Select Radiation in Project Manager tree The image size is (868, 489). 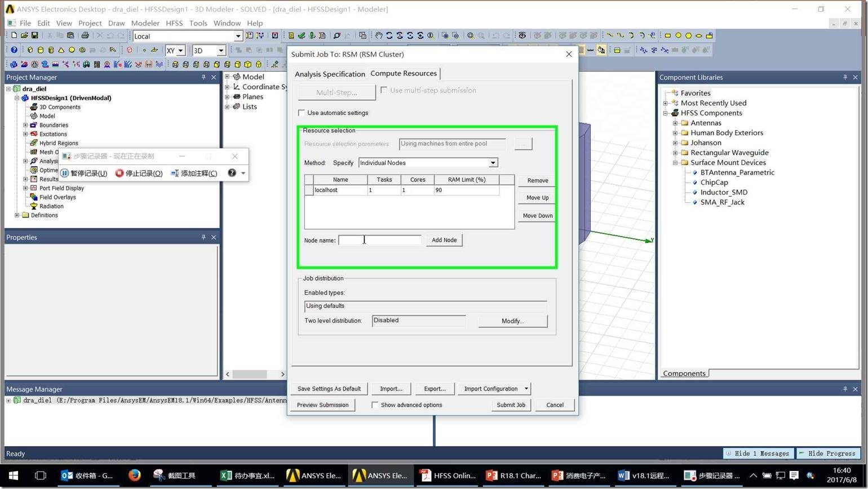(51, 206)
